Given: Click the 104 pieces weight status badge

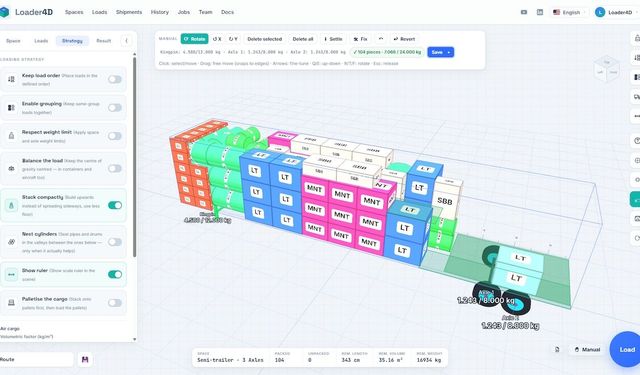Looking at the screenshot, I should coord(387,52).
